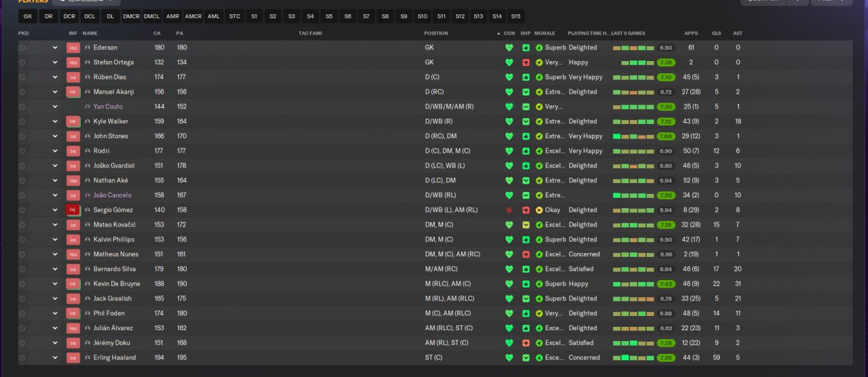Open the position dropdown for Jack Grealish
The image size is (868, 377).
(x=55, y=299)
